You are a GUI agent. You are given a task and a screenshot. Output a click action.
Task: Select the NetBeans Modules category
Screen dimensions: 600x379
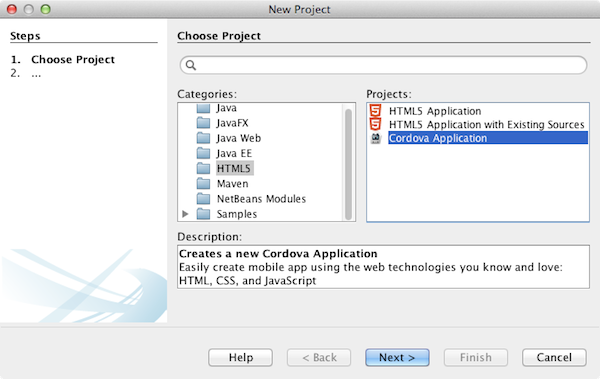(261, 199)
